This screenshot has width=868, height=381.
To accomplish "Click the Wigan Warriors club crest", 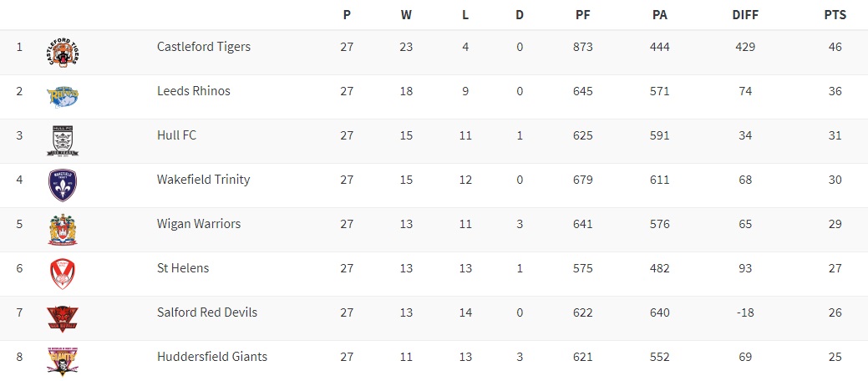I will click(x=63, y=229).
